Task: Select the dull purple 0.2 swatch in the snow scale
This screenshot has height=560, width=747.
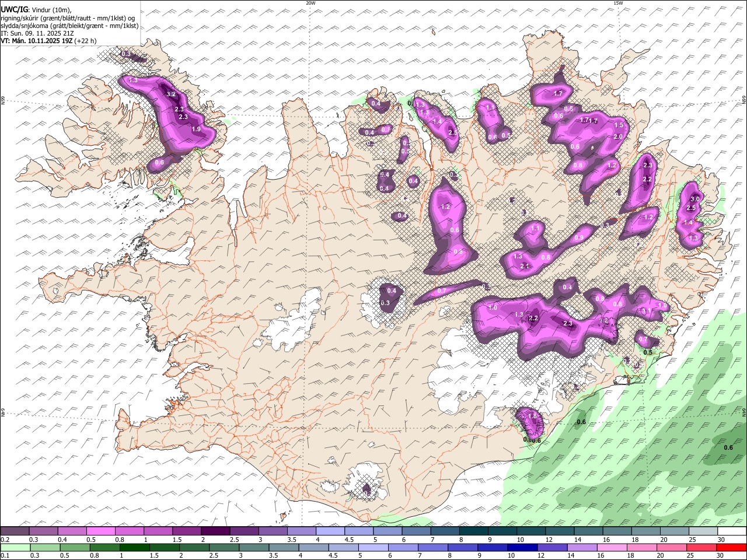Action: coord(15,531)
